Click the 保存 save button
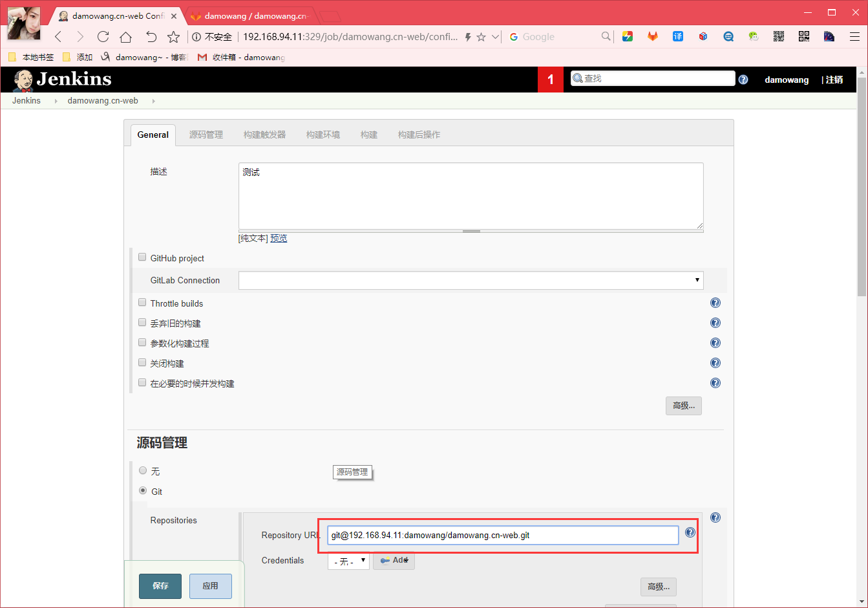Image resolution: width=868 pixels, height=608 pixels. click(x=160, y=586)
